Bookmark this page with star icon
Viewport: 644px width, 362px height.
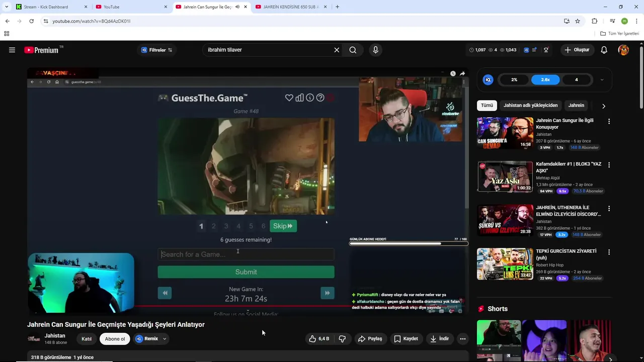pos(578,21)
